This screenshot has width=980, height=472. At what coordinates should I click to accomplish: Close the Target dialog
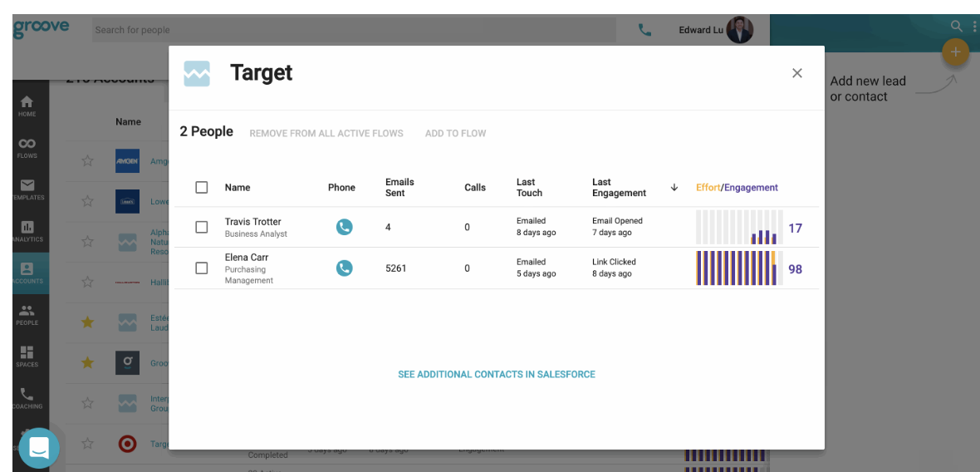click(x=797, y=73)
